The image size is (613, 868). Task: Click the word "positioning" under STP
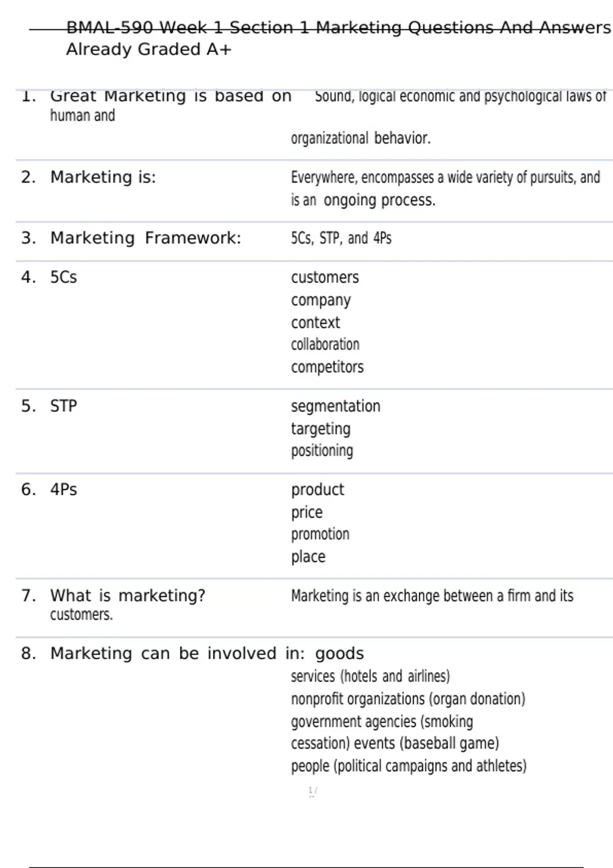coord(322,451)
